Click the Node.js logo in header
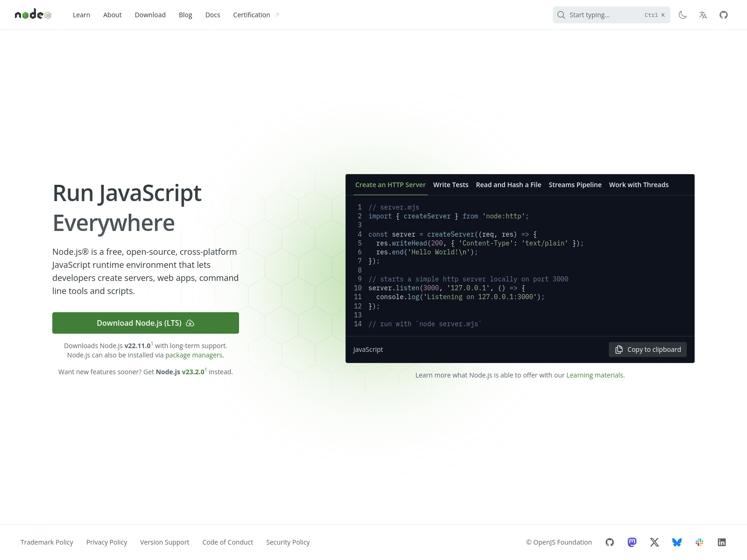This screenshot has width=747, height=560. tap(33, 15)
